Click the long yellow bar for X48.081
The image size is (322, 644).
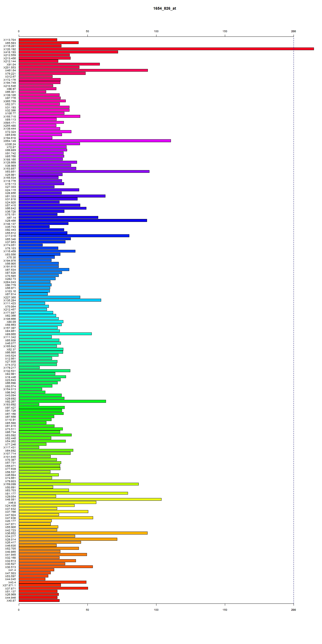(x=90, y=499)
